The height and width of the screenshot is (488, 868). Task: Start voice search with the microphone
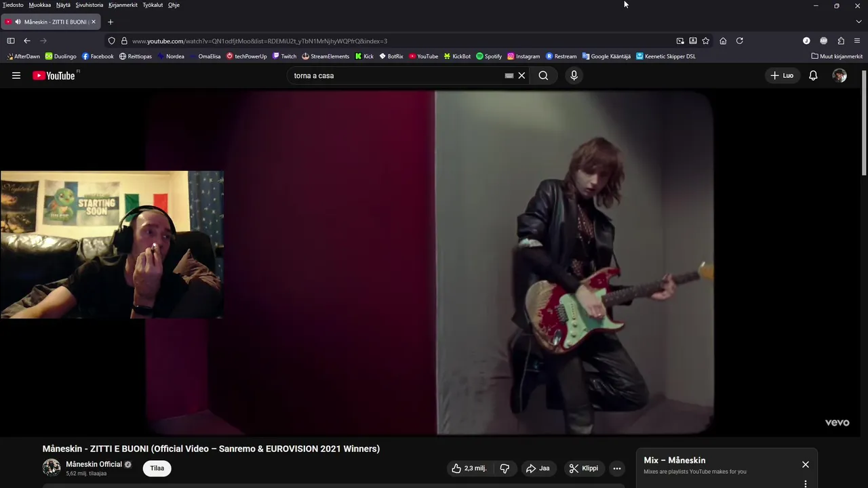(x=574, y=76)
